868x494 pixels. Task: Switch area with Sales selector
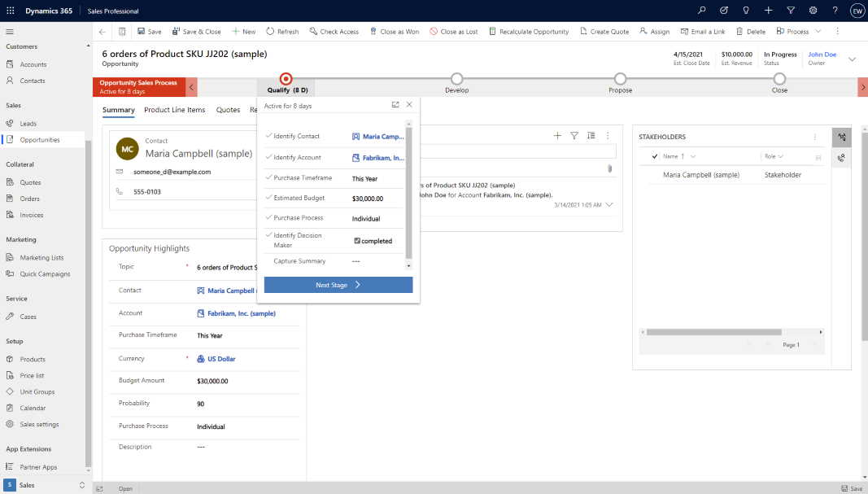(46, 485)
